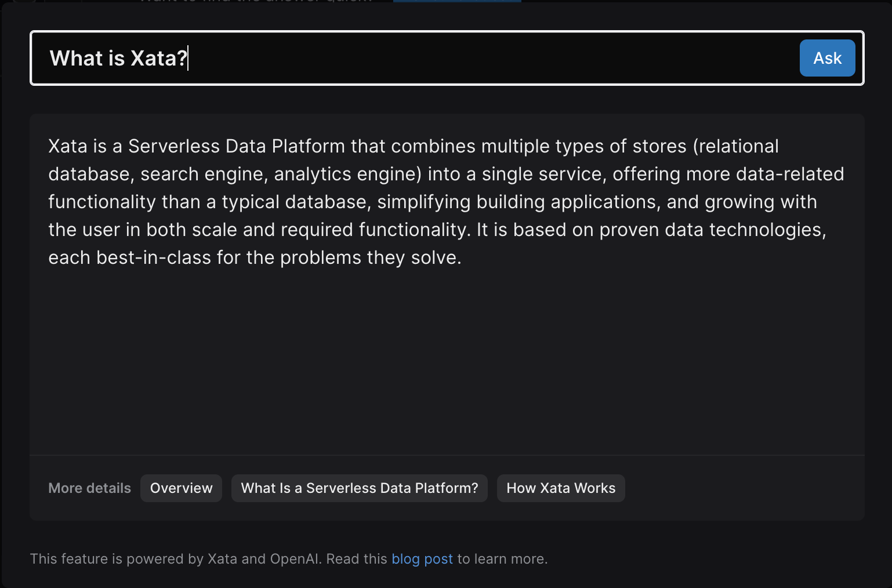This screenshot has height=588, width=892.
Task: Open "What Is a Serverless Data Platform?" page
Action: (x=360, y=488)
